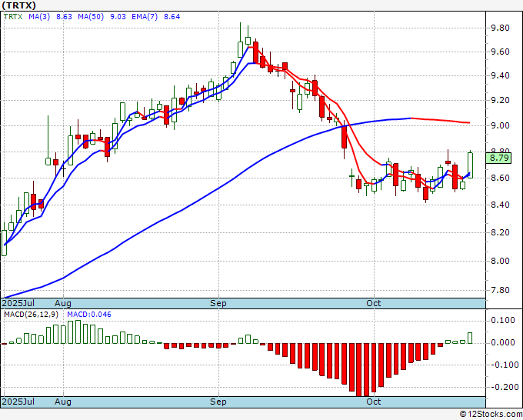
Task: Click the Aug label on MACD axis
Action: (63, 402)
